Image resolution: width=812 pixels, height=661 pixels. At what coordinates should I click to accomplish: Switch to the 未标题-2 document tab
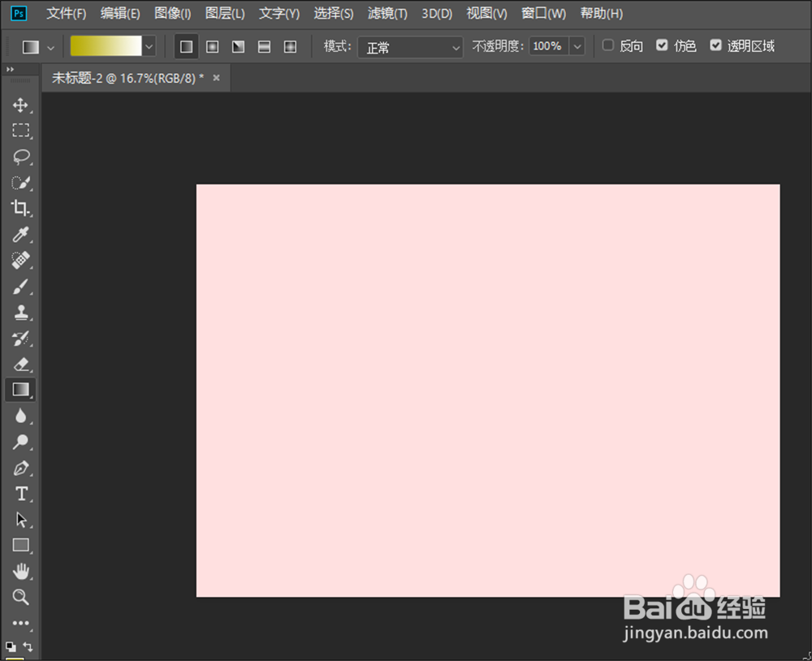coord(127,78)
